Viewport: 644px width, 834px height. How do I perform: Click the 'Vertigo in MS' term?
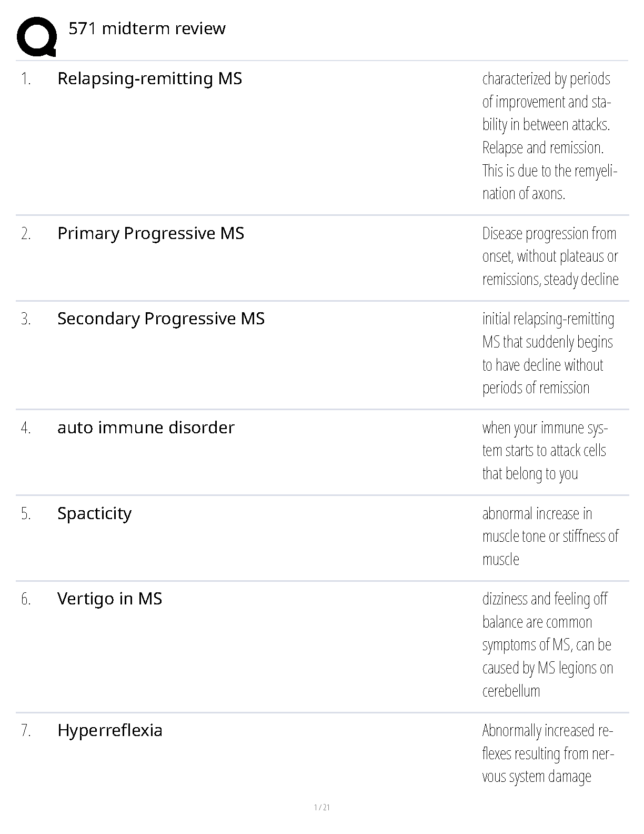point(109,599)
